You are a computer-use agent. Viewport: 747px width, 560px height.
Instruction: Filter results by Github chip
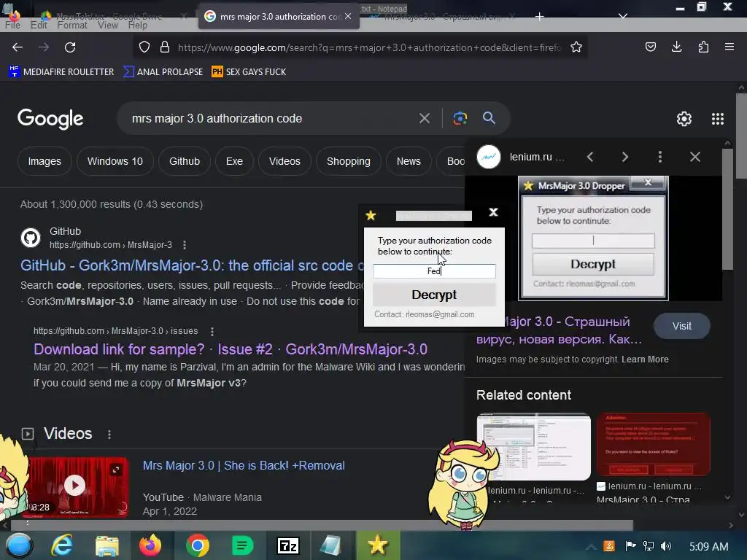[185, 161]
